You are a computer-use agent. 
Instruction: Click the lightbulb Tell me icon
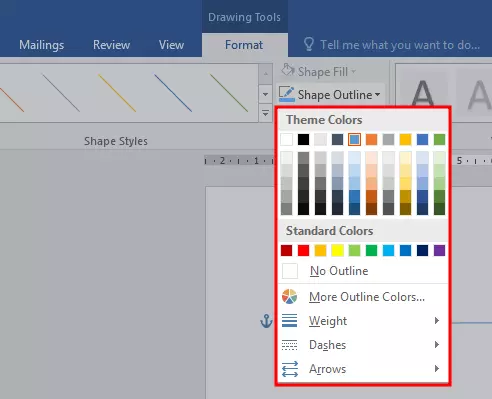(x=309, y=44)
